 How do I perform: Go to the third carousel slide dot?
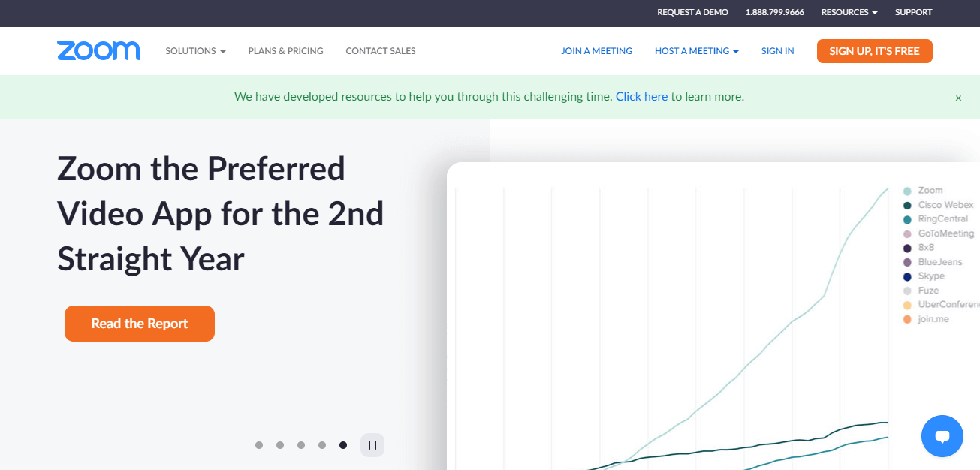(301, 445)
